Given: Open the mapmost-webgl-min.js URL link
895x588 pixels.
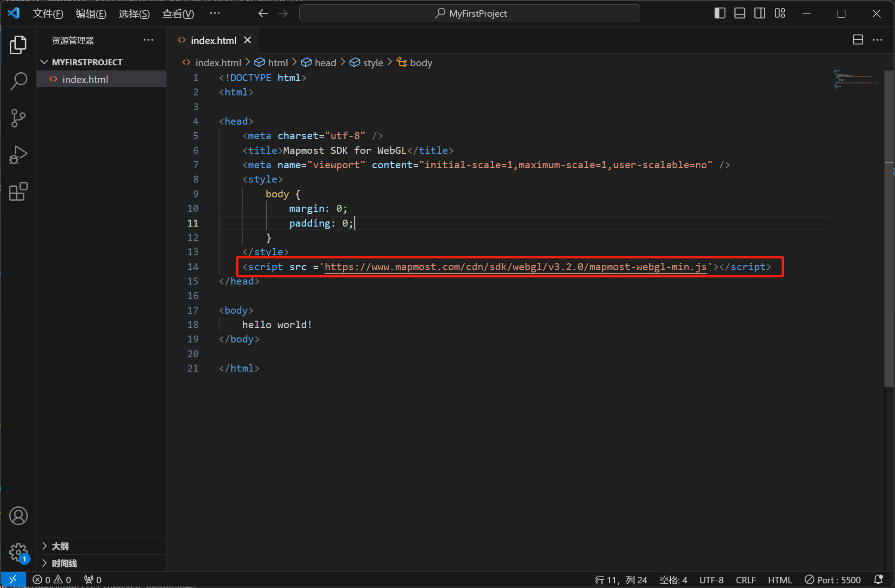Looking at the screenshot, I should coord(516,267).
